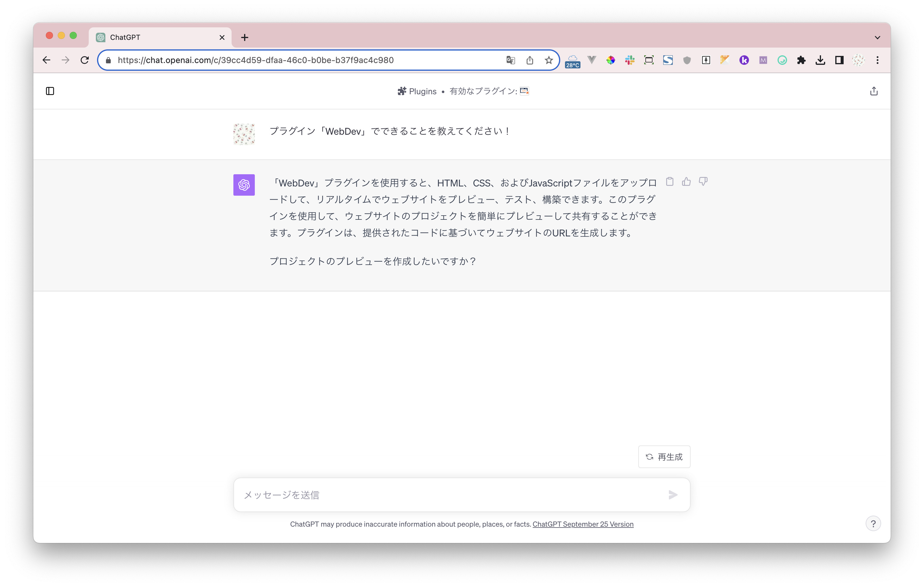Toggle the browser side panel

pos(839,60)
